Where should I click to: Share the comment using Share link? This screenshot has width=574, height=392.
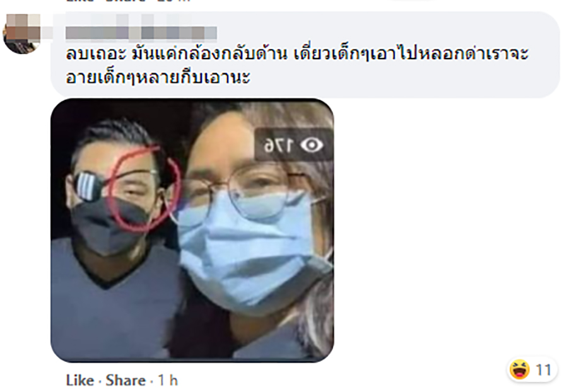(x=126, y=381)
